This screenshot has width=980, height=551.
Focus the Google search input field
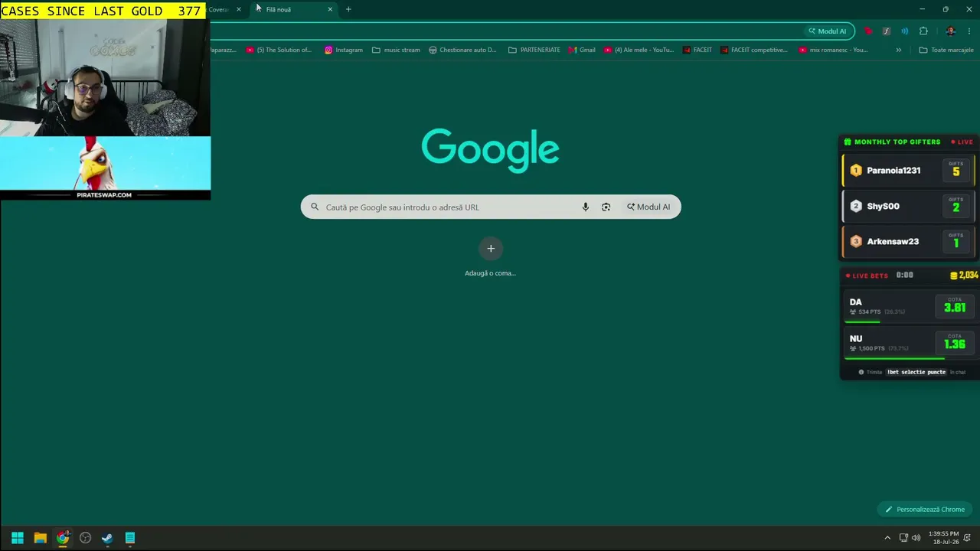(x=491, y=207)
